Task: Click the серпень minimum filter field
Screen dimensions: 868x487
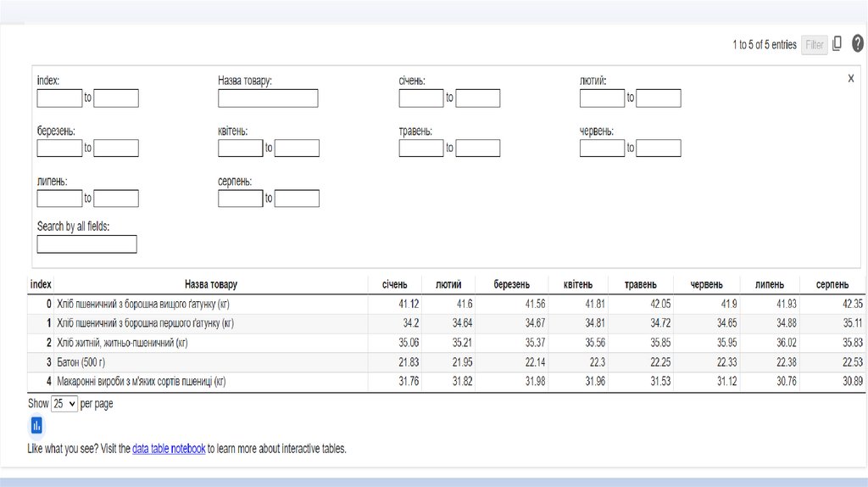Action: tap(240, 199)
